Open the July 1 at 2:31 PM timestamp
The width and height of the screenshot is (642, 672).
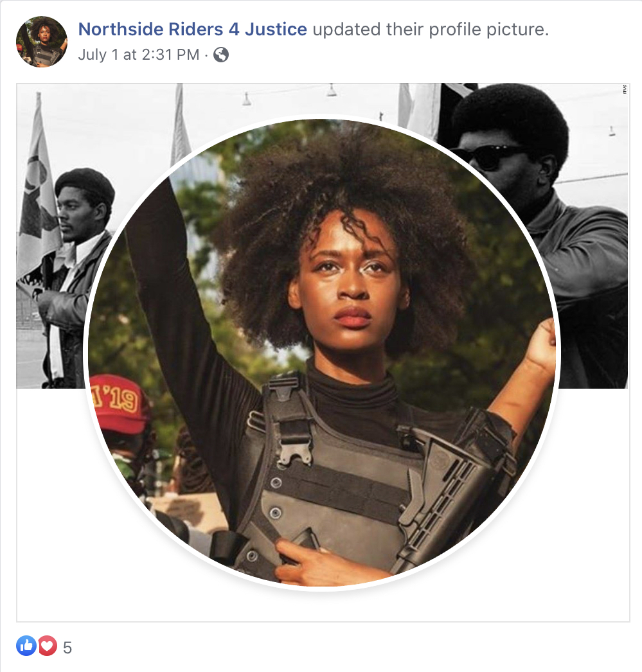[x=138, y=55]
